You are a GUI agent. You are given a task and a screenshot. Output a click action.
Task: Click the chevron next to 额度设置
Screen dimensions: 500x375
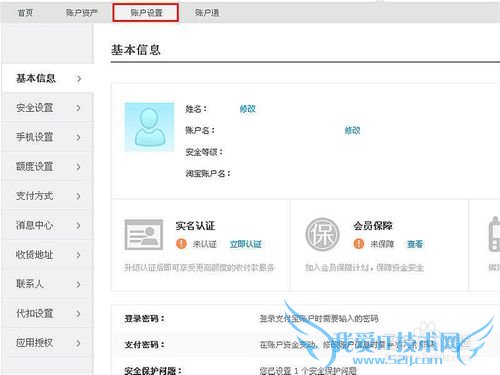(79, 167)
